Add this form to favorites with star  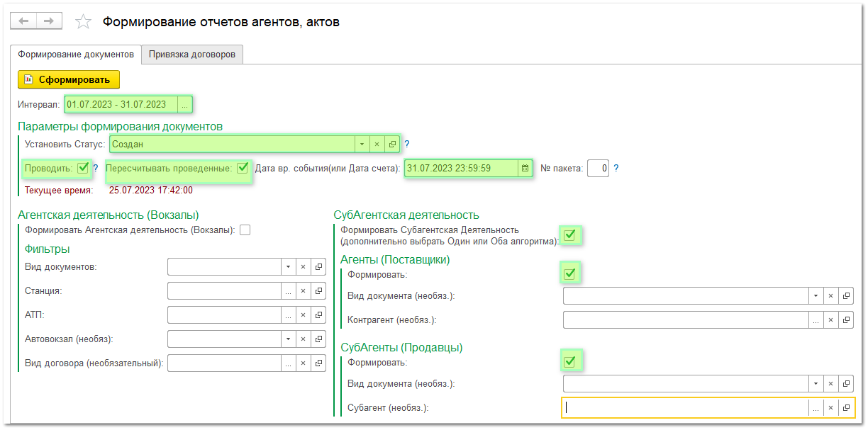tap(83, 22)
